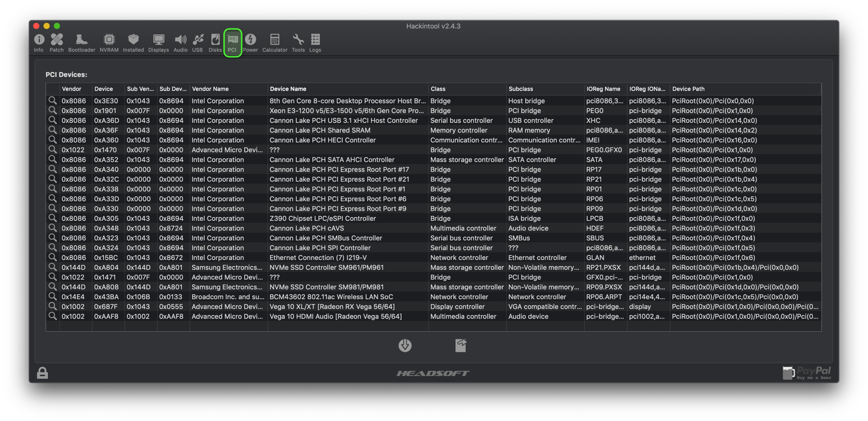868x421 pixels.
Task: Select the BCM43602 Wireless LAN row
Action: [x=331, y=297]
